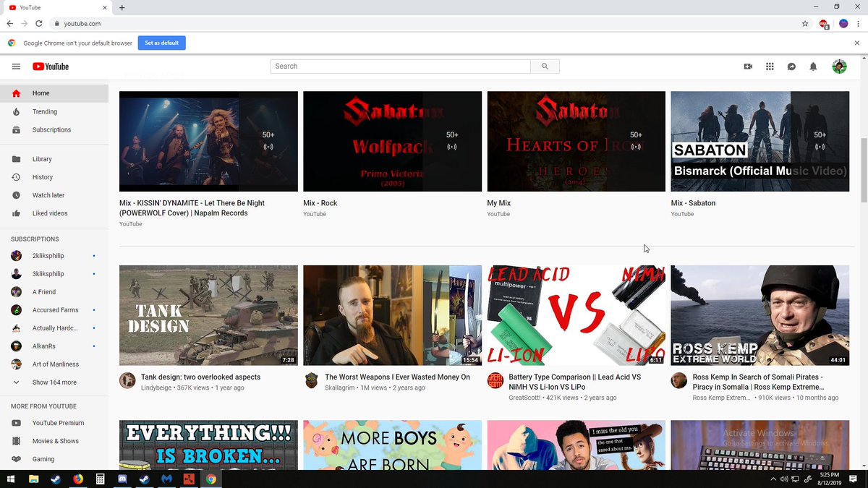Click Set as default button

click(161, 43)
